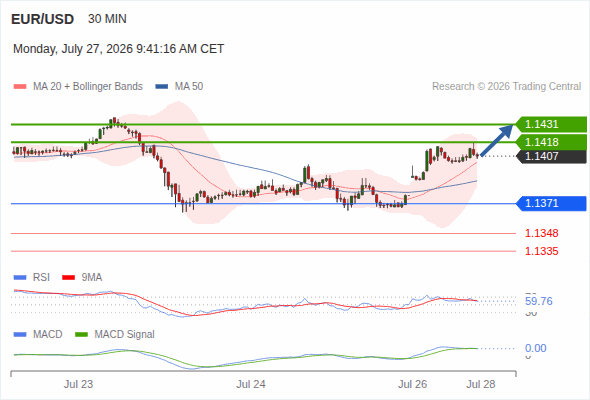The image size is (590, 400).
Task: Click the blue 1.1371 pivot price tag
Action: coord(552,204)
